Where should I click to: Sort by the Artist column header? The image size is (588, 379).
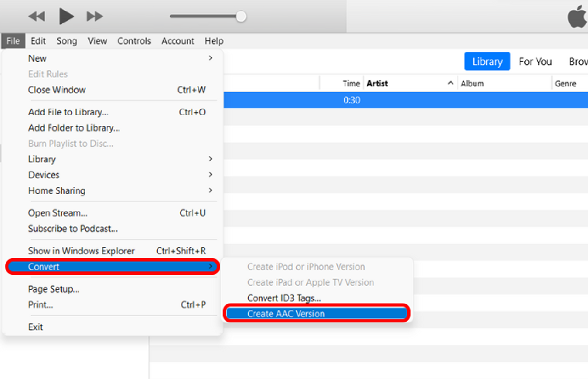[x=410, y=84]
